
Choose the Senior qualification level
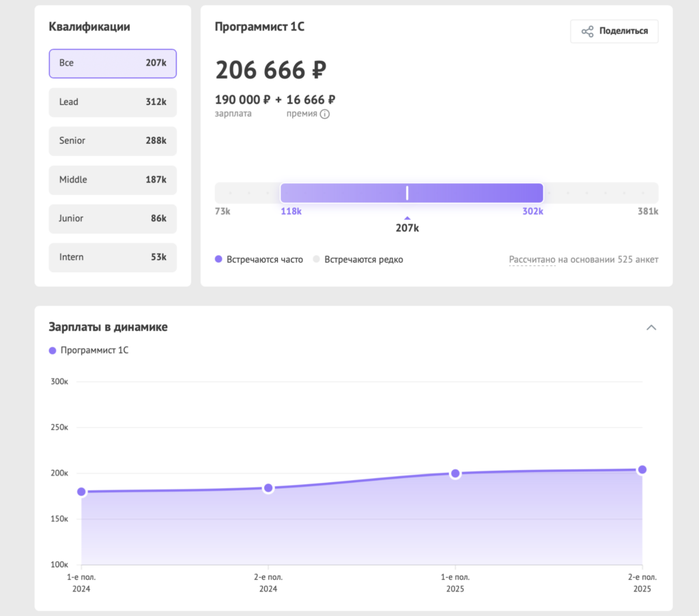click(113, 141)
